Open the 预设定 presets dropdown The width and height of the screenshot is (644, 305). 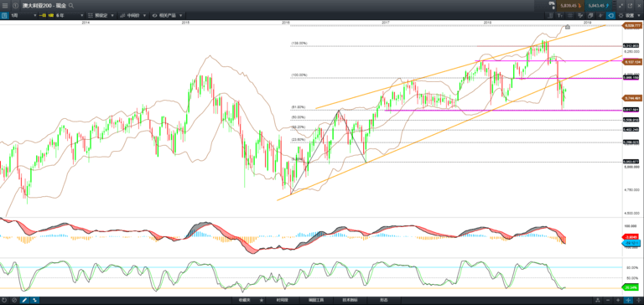(x=101, y=15)
